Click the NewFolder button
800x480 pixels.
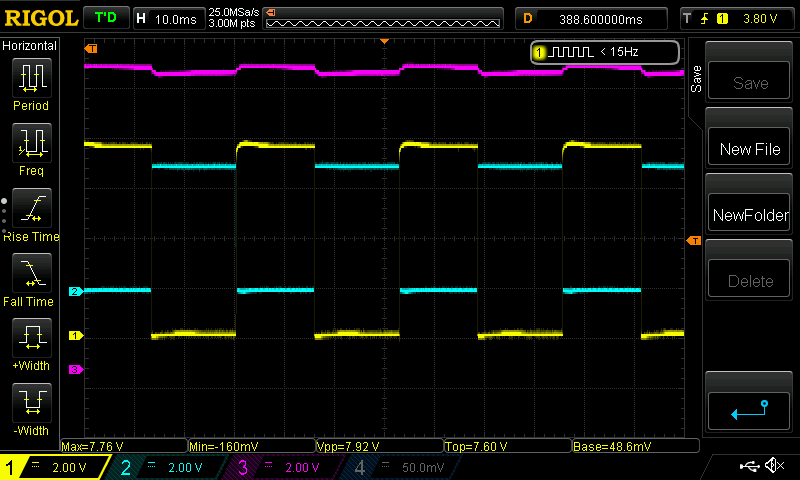click(x=749, y=212)
